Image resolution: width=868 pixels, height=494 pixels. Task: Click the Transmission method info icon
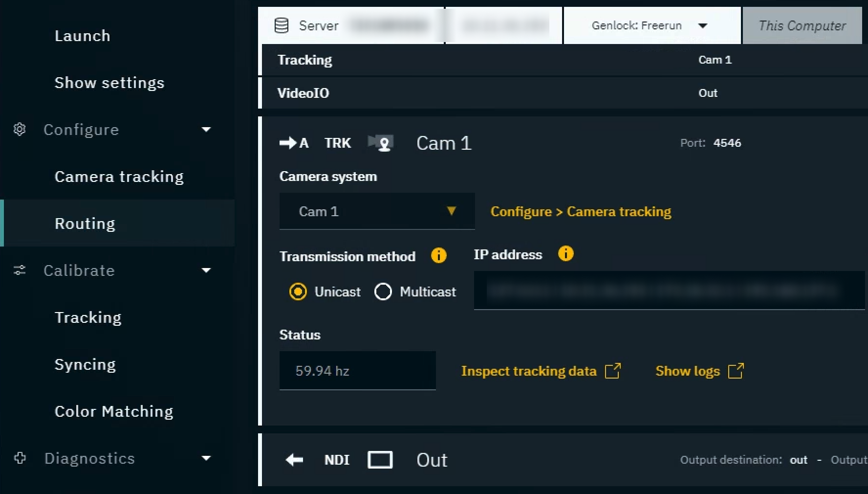click(x=438, y=256)
